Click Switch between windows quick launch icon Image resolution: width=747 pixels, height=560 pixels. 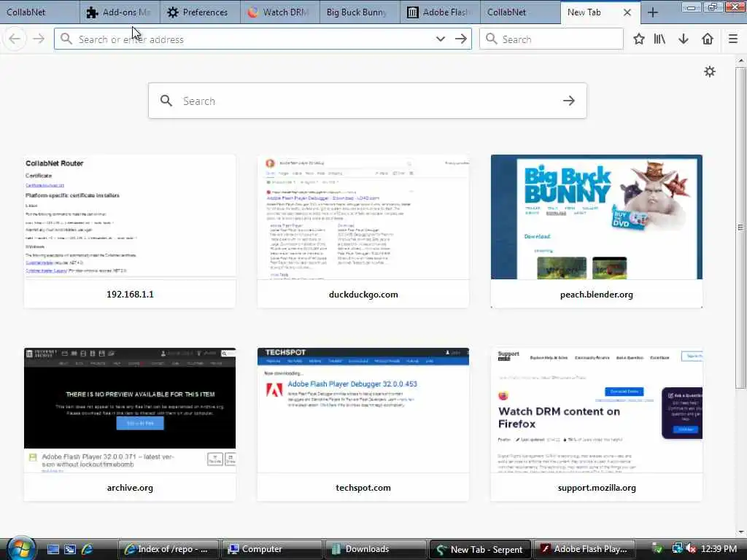point(70,549)
